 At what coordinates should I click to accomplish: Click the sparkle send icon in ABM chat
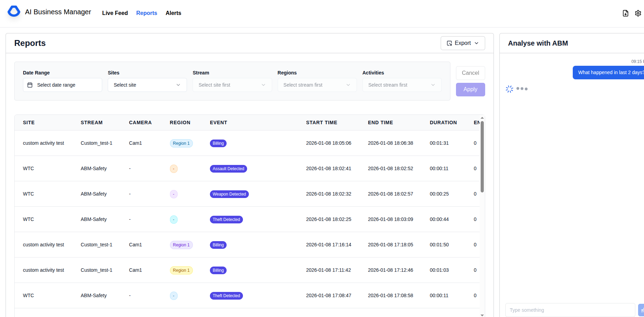point(642,310)
